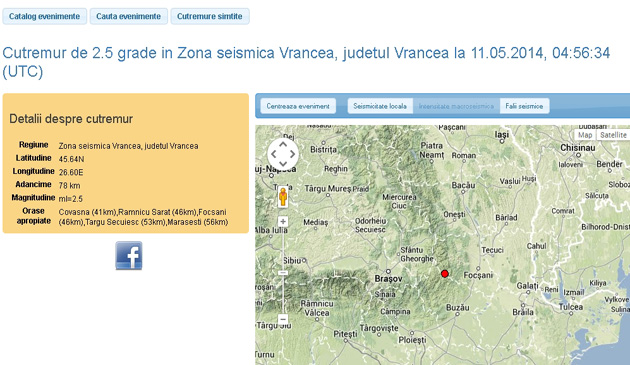Click the Centreaza eveniment button
Image resolution: width=630 pixels, height=365 pixels.
point(298,106)
